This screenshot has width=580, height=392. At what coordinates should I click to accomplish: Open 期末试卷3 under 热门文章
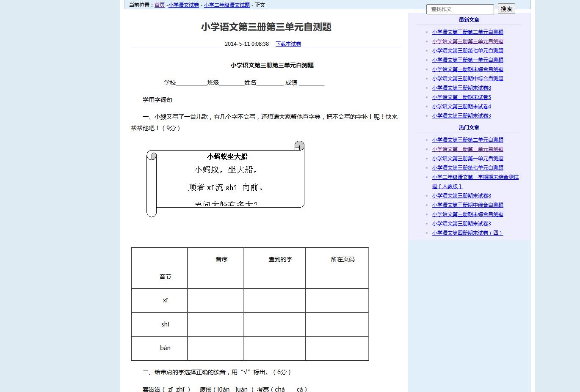[461, 224]
